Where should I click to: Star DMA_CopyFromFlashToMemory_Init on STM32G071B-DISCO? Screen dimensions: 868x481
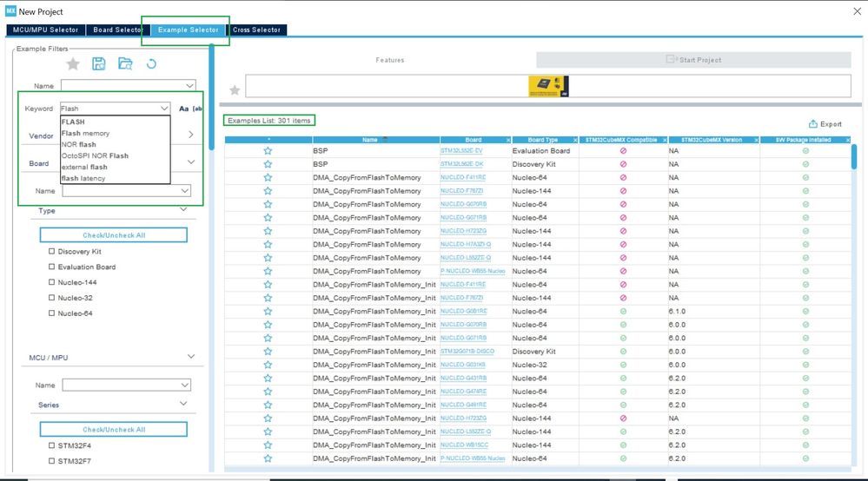(268, 352)
